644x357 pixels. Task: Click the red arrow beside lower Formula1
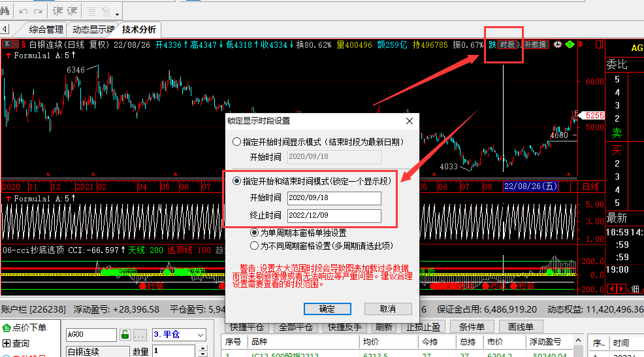(x=8, y=198)
